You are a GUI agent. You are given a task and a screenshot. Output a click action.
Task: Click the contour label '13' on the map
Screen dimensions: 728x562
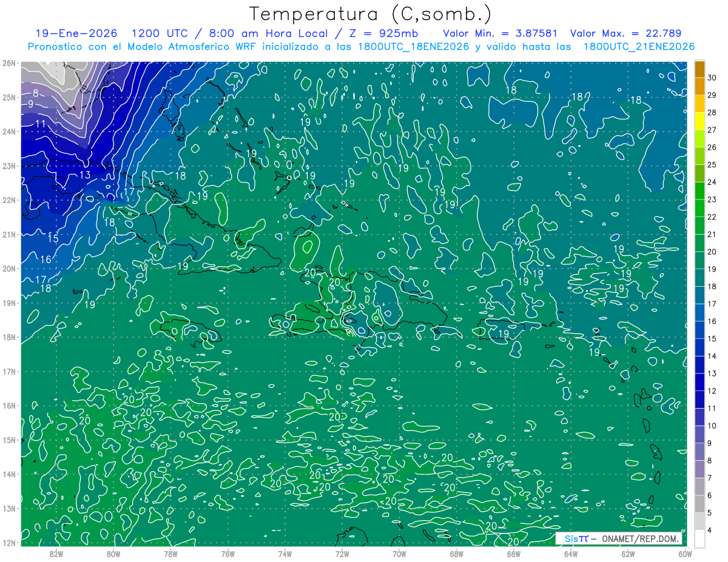coord(85,175)
